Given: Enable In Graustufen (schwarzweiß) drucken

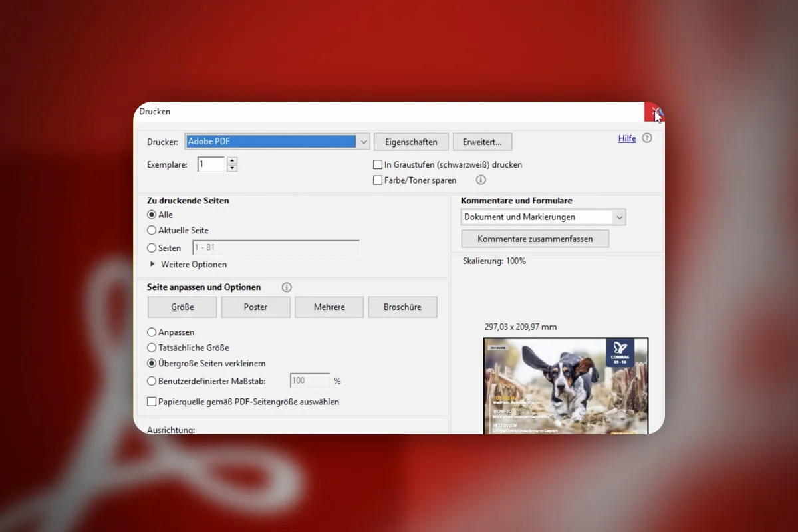Looking at the screenshot, I should coord(378,164).
